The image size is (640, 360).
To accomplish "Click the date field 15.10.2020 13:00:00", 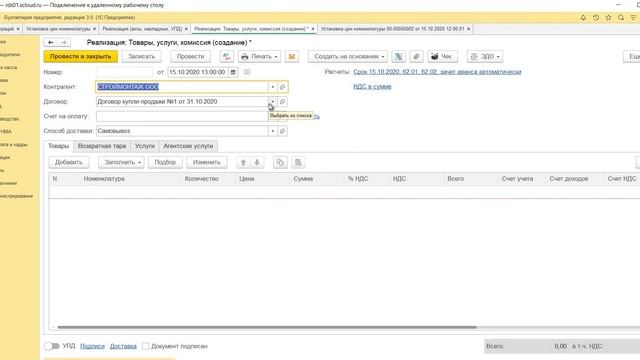I will point(198,72).
